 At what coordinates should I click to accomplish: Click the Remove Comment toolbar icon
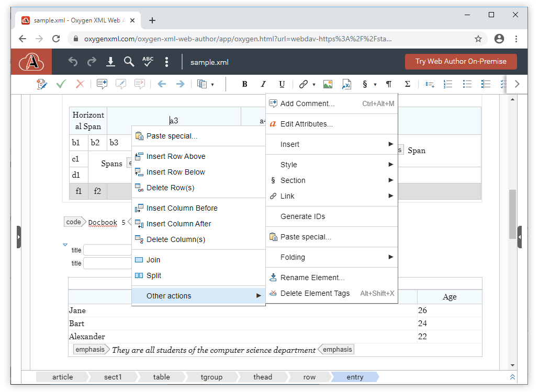[140, 84]
